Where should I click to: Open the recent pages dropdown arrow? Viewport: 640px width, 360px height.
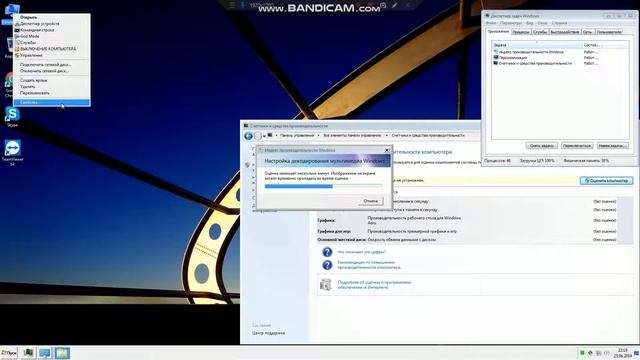point(264,136)
